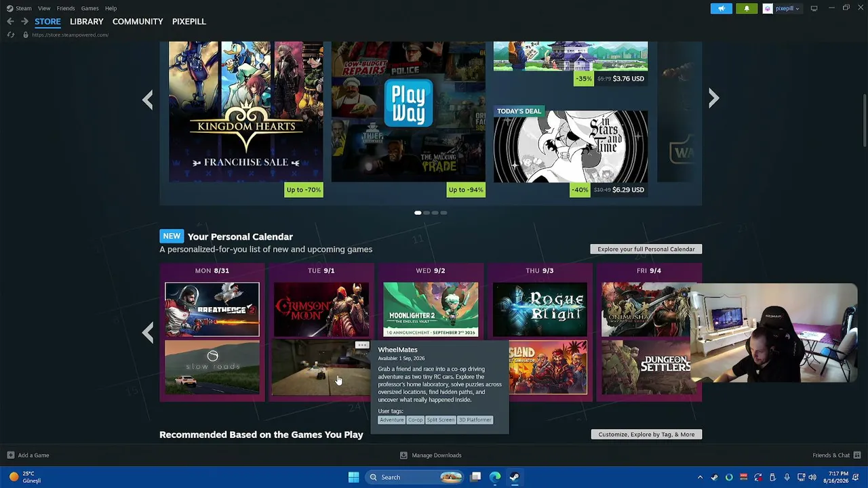The width and height of the screenshot is (868, 488).
Task: Click the vertical page scrollbar thumb
Action: pyautogui.click(x=865, y=120)
